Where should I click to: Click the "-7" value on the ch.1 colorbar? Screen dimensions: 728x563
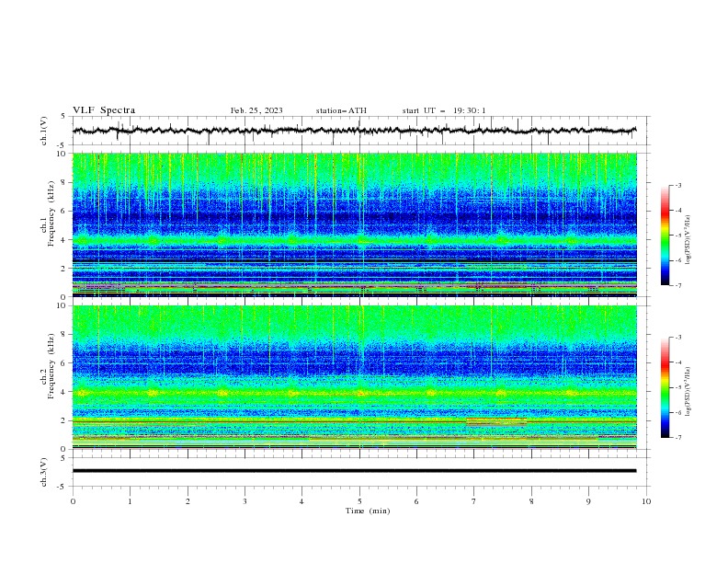point(678,285)
